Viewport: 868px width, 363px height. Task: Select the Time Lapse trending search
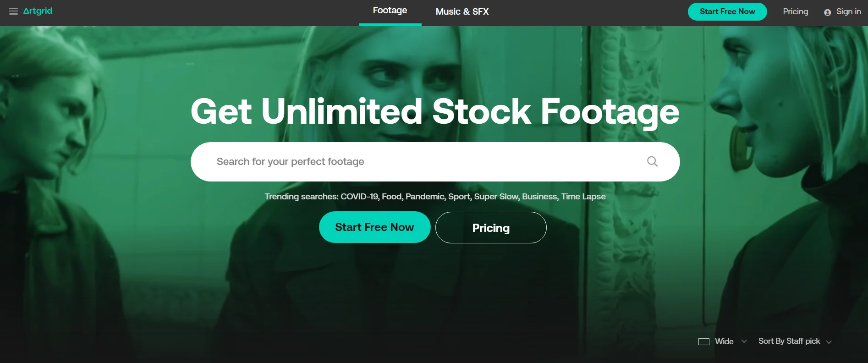point(583,197)
